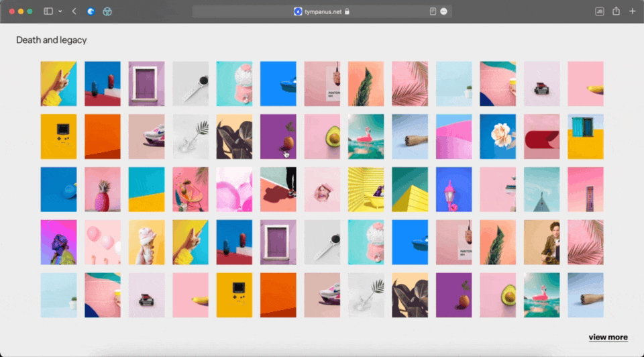Open a new tab with plus icon

coord(633,11)
